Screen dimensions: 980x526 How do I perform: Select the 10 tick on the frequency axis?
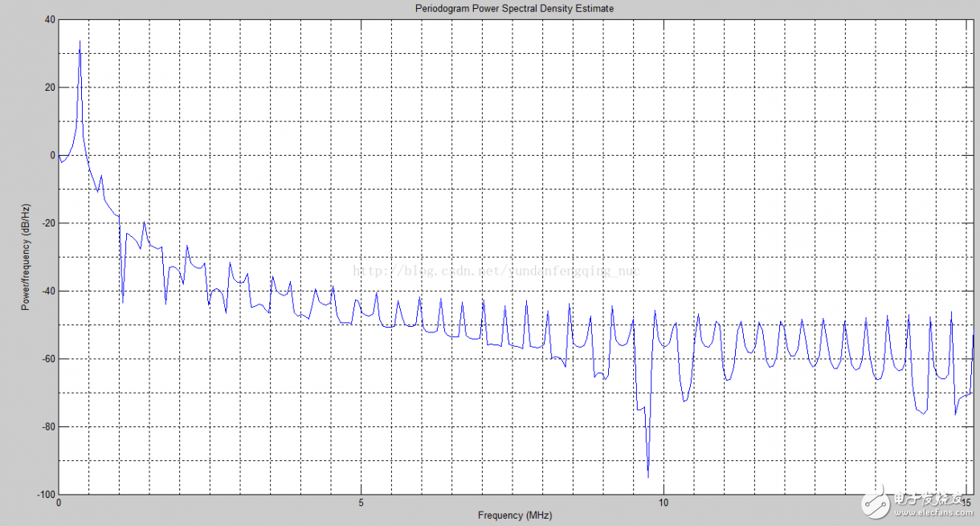point(664,503)
